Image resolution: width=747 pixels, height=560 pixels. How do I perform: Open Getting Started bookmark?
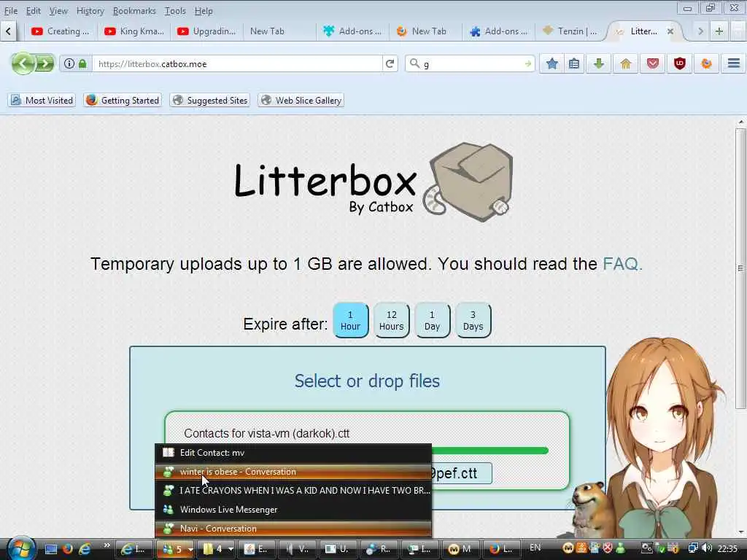click(123, 101)
